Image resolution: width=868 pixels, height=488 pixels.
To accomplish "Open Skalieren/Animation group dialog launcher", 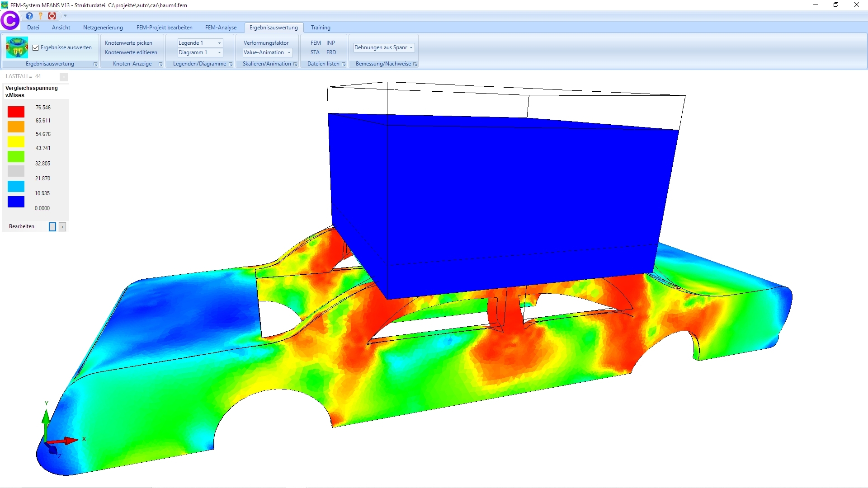I will point(295,64).
